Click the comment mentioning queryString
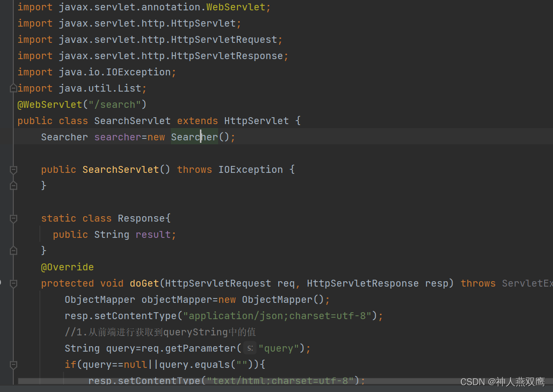Viewport: 553px width, 392px height. [160, 331]
